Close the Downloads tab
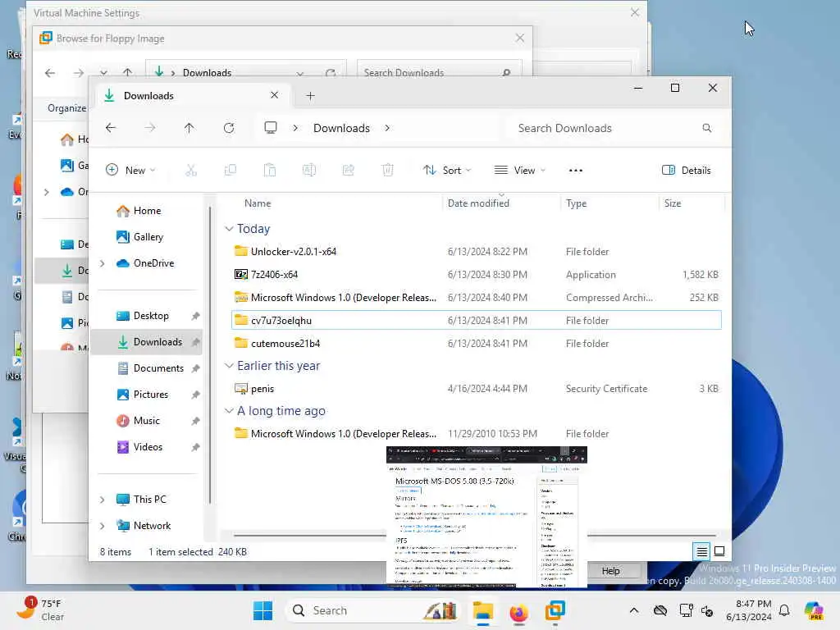This screenshot has width=840, height=630. tap(274, 95)
